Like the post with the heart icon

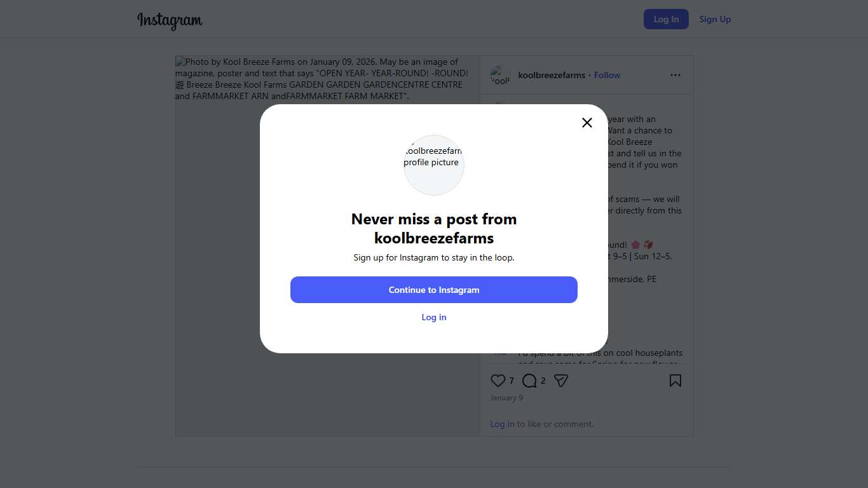[498, 381]
